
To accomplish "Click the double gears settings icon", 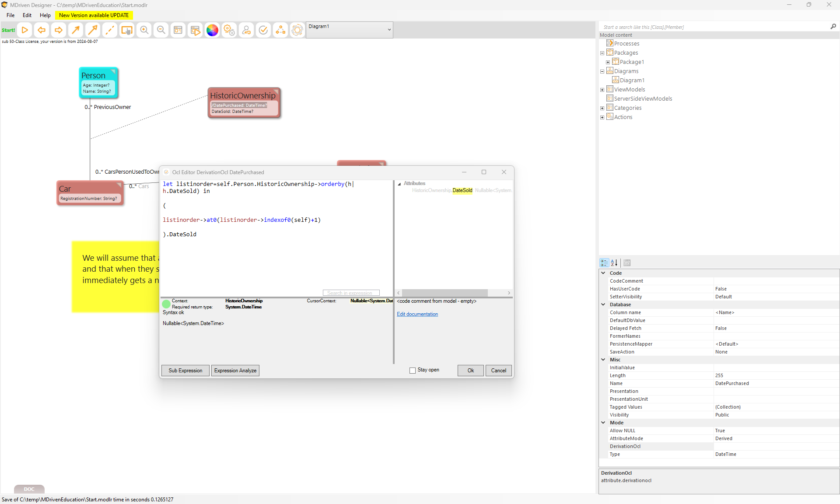I will (x=229, y=30).
